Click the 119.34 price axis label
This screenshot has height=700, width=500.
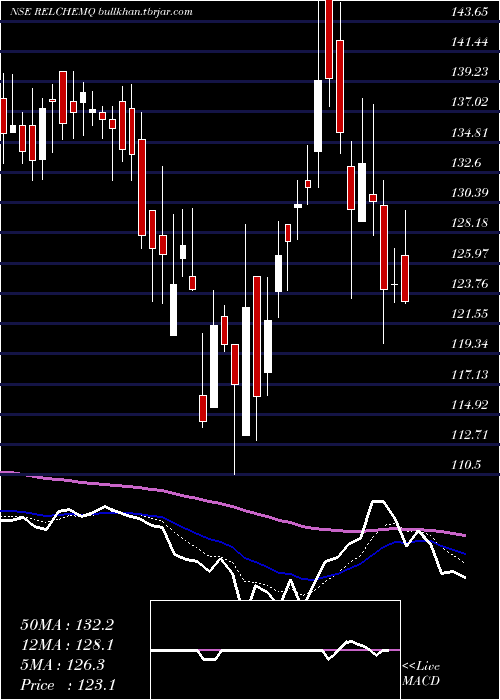469,344
